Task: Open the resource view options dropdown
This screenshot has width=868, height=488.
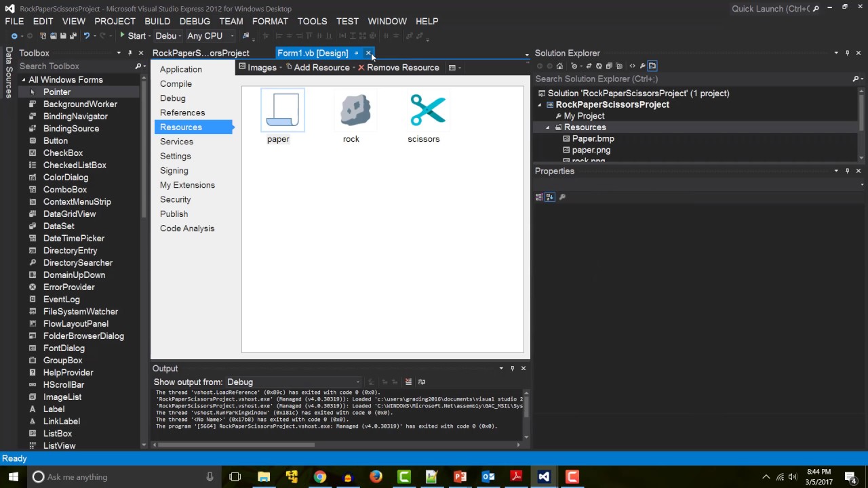Action: (454, 67)
